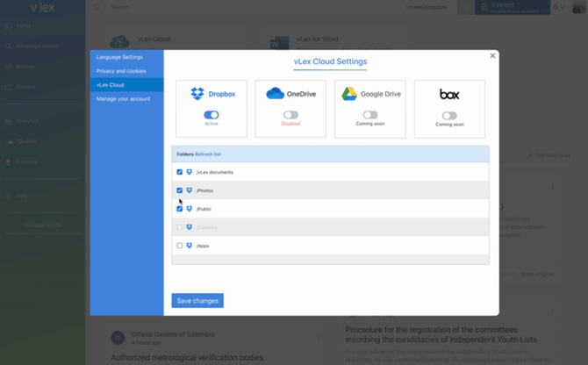Image resolution: width=588 pixels, height=365 pixels.
Task: Click Dropbox icon beside /Public
Action: pyautogui.click(x=190, y=209)
